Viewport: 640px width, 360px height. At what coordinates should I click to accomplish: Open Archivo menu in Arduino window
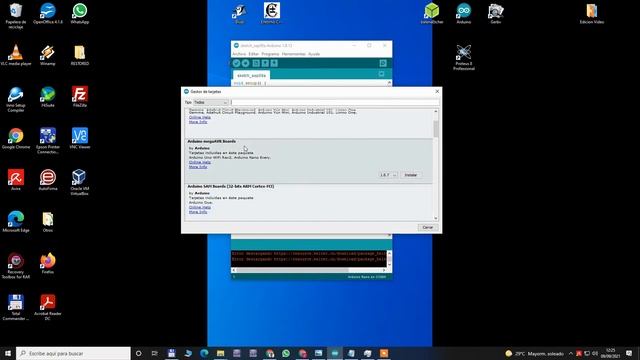tap(239, 54)
